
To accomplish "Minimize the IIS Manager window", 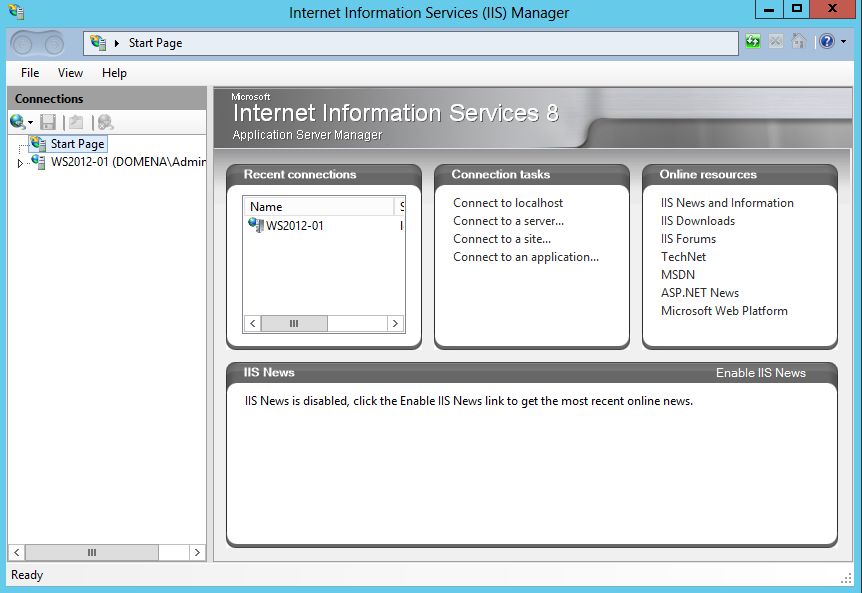I will (x=769, y=9).
